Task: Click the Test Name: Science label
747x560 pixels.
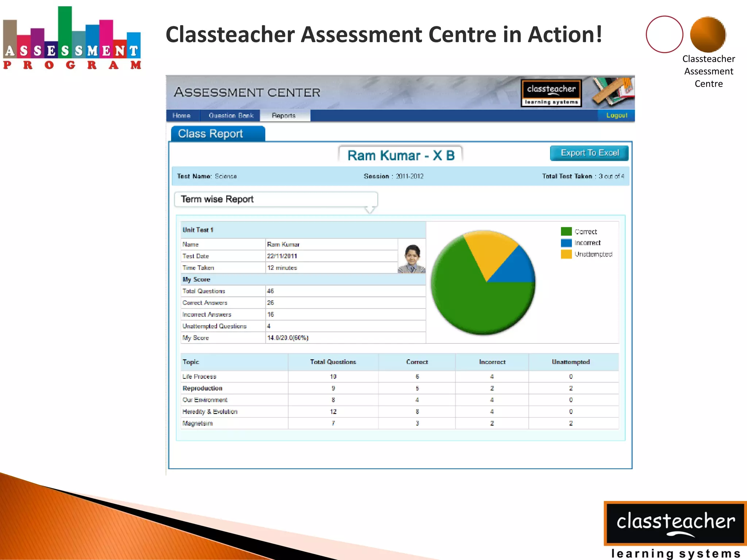Action: (x=207, y=176)
